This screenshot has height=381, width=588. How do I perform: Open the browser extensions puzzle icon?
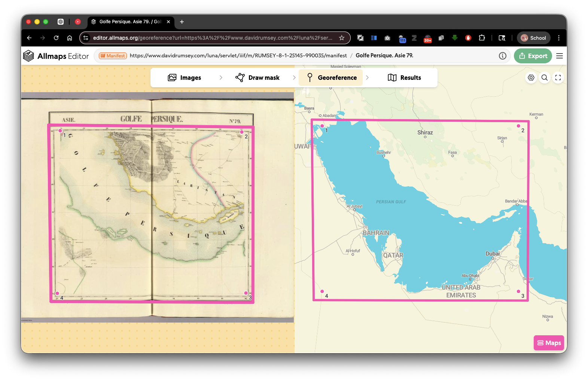coord(482,38)
